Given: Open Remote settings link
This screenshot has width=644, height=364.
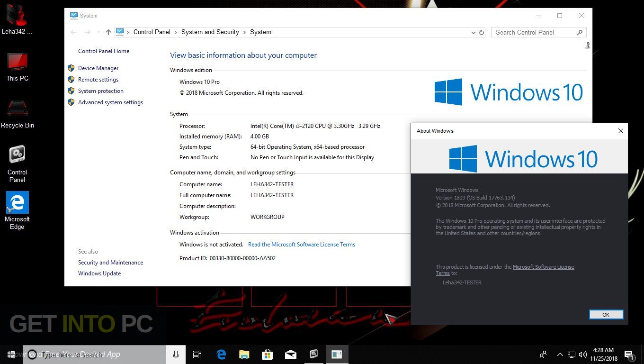Looking at the screenshot, I should (98, 80).
